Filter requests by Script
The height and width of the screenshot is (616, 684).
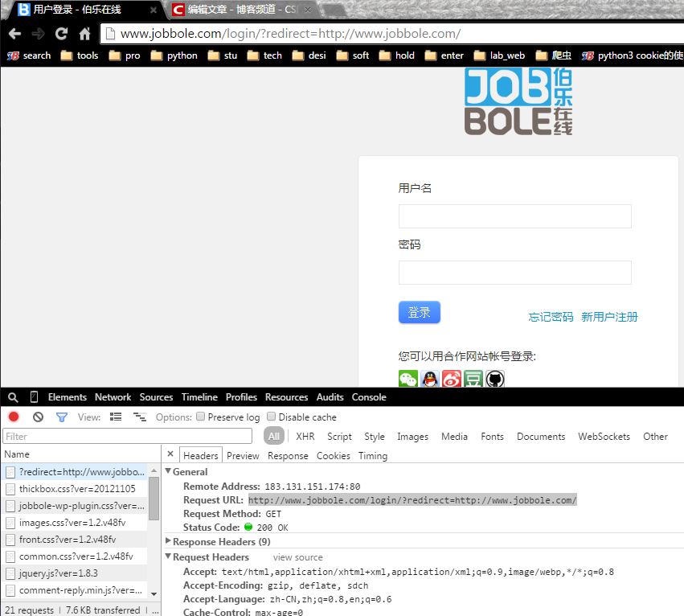pos(339,437)
